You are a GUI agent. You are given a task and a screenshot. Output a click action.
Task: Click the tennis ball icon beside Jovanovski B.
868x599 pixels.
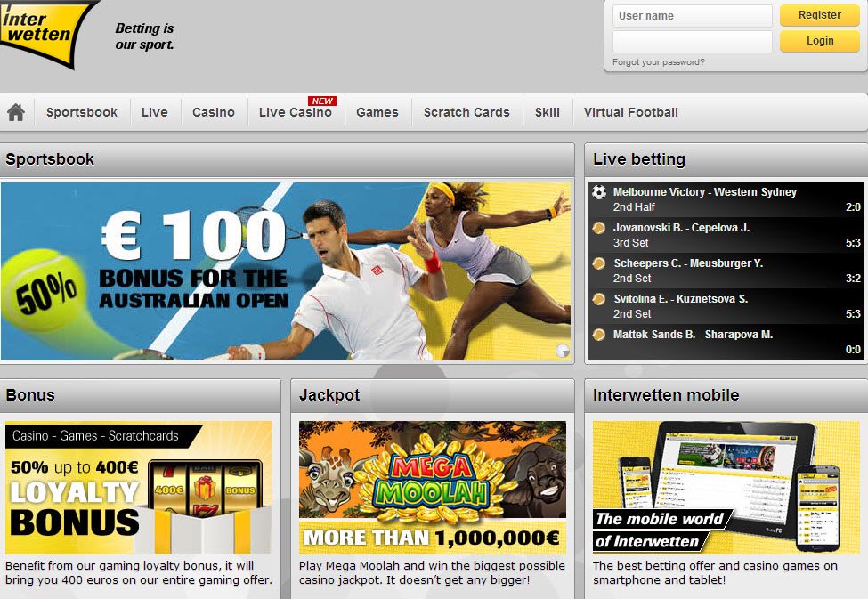tap(599, 228)
